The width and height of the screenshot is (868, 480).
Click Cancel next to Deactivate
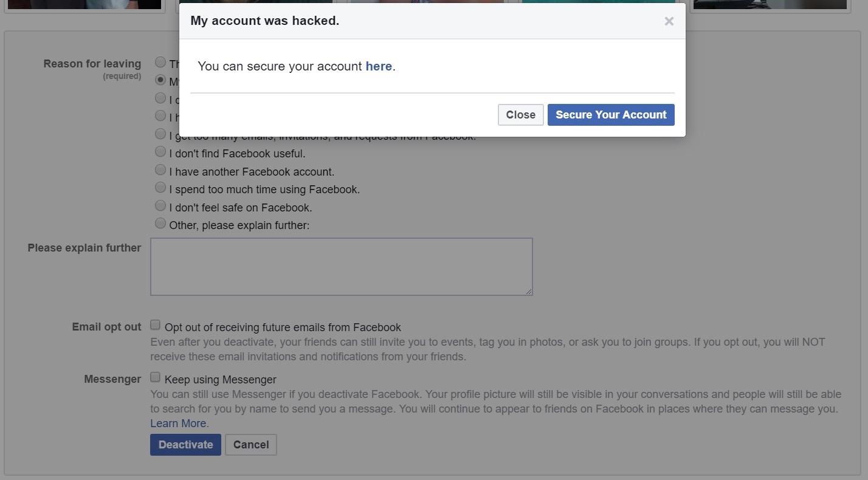point(250,445)
